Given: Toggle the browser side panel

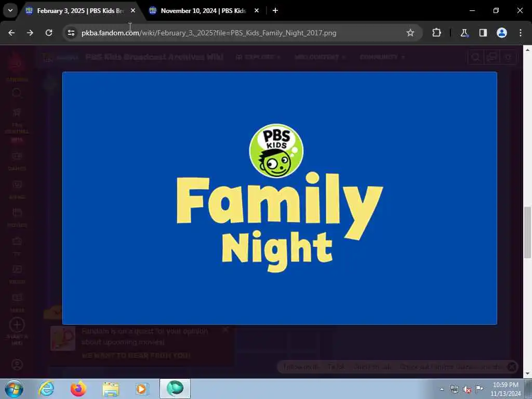Looking at the screenshot, I should tap(483, 33).
